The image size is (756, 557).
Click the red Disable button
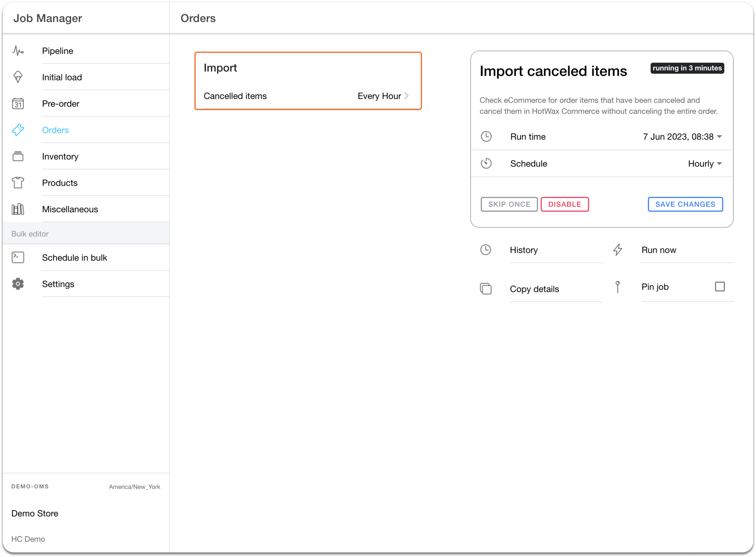tap(564, 204)
